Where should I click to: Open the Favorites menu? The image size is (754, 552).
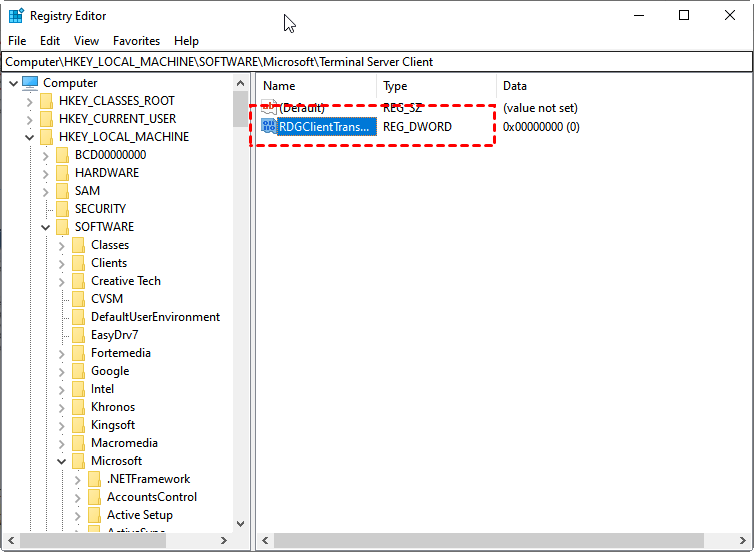pos(137,41)
